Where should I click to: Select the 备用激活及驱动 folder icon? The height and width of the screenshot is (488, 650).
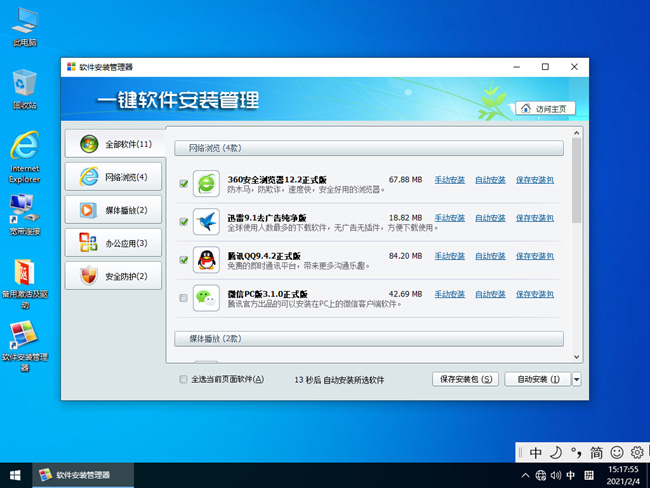(x=25, y=284)
